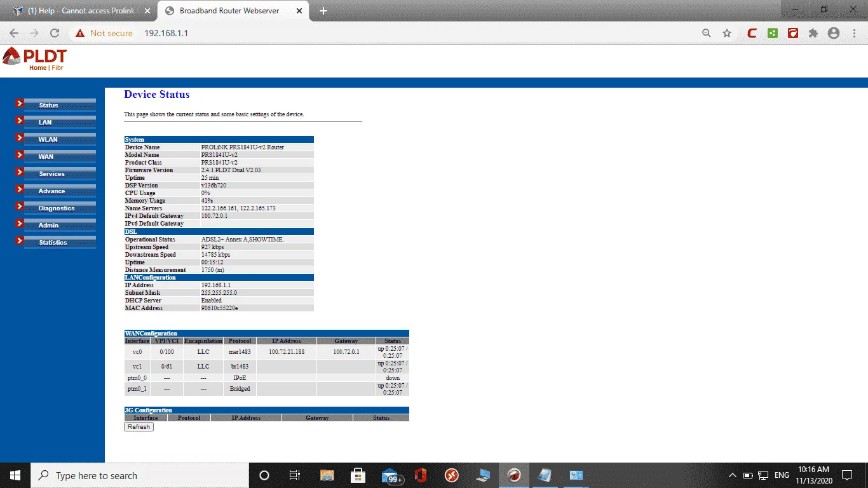
Task: Expand the red arrow beside WAN
Action: (20, 154)
